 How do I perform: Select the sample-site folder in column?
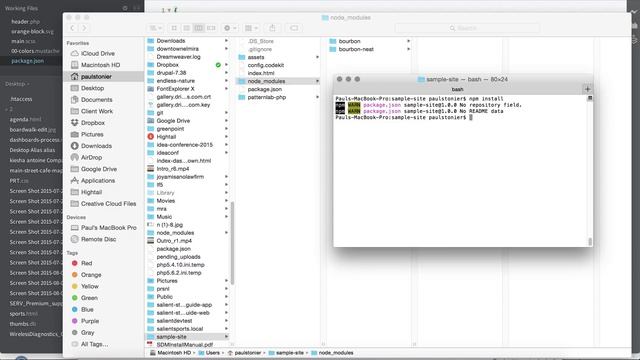[187, 337]
